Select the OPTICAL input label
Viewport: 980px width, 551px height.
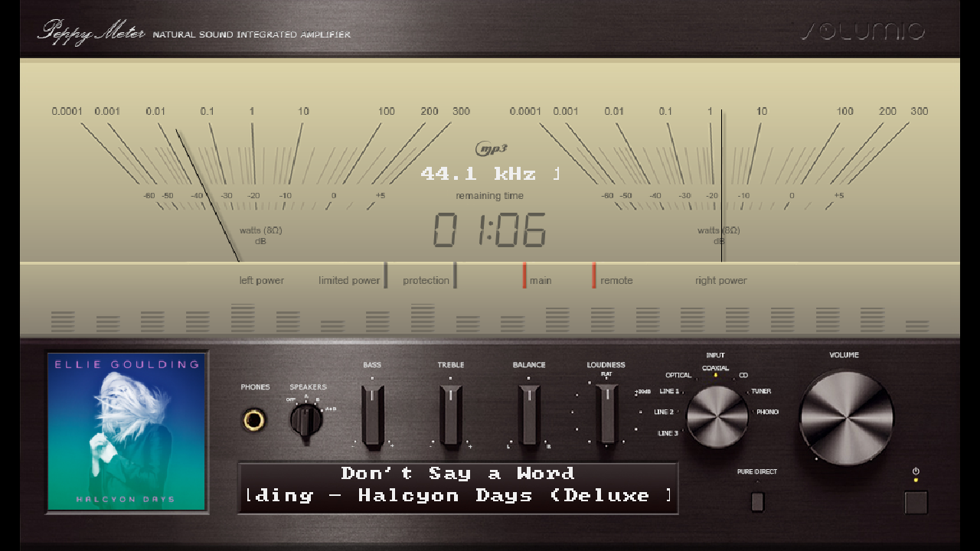pyautogui.click(x=678, y=375)
